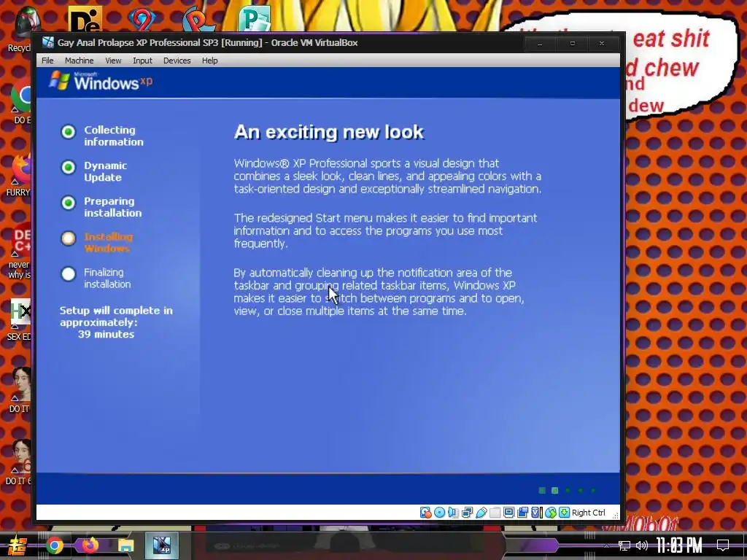Select the HxD desktop shortcut icon
Viewport: 747px width, 560px height.
point(20,320)
